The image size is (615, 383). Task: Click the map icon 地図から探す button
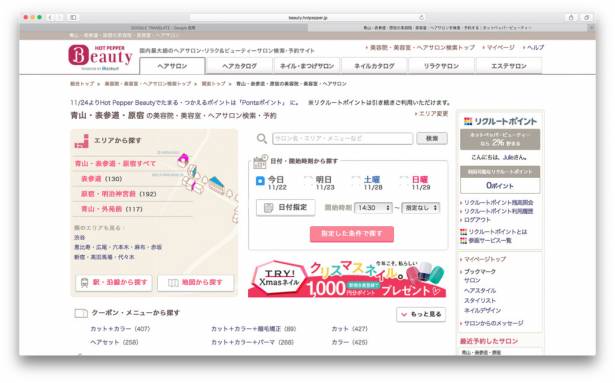195,283
